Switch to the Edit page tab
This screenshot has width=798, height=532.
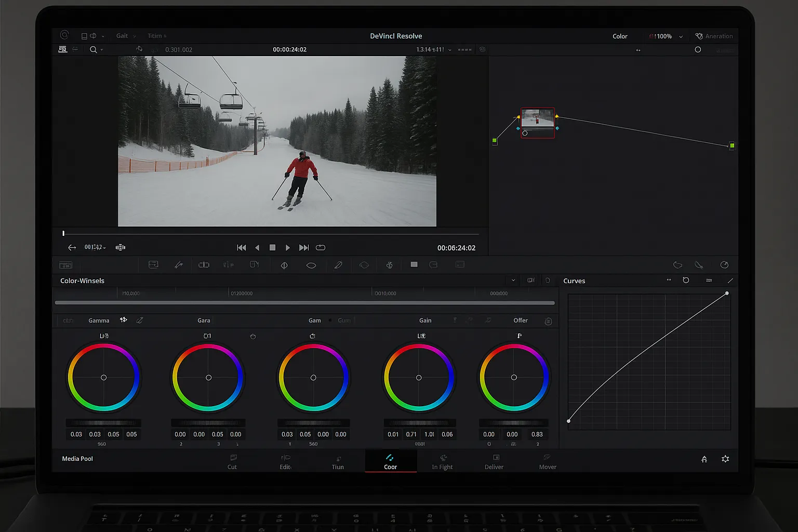point(286,462)
